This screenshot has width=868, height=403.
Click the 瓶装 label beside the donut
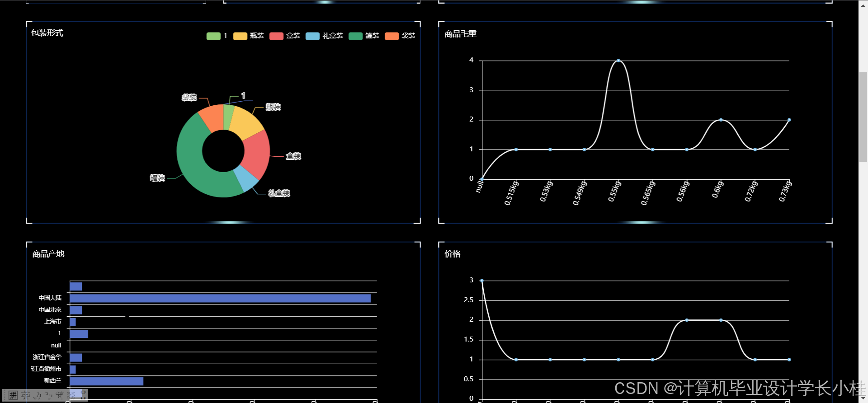[273, 107]
